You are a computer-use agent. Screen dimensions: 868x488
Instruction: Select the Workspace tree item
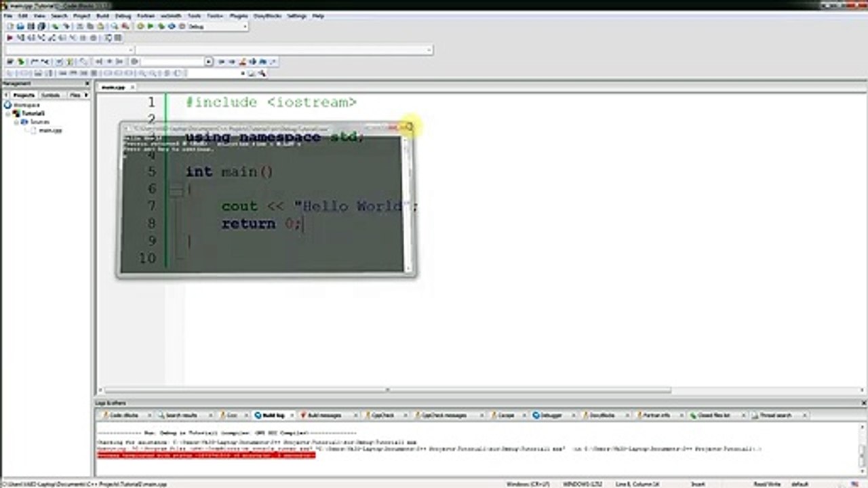tap(26, 105)
